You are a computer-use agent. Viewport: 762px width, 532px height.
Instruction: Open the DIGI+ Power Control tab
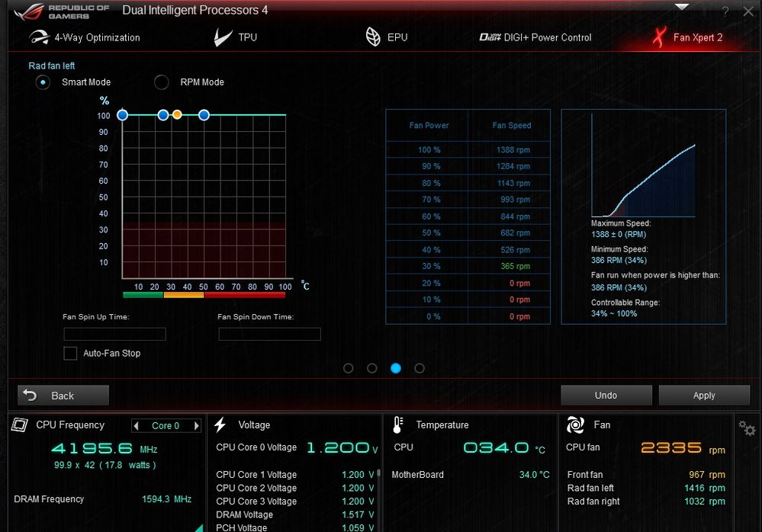click(x=535, y=37)
